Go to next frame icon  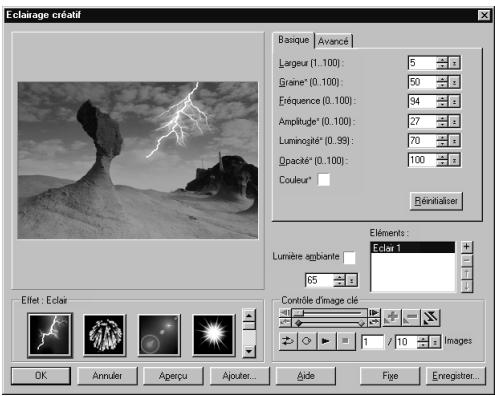[374, 313]
